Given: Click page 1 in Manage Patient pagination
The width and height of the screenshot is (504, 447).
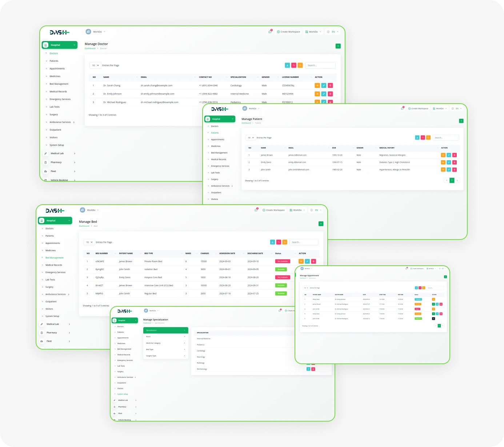Looking at the screenshot, I should point(452,180).
